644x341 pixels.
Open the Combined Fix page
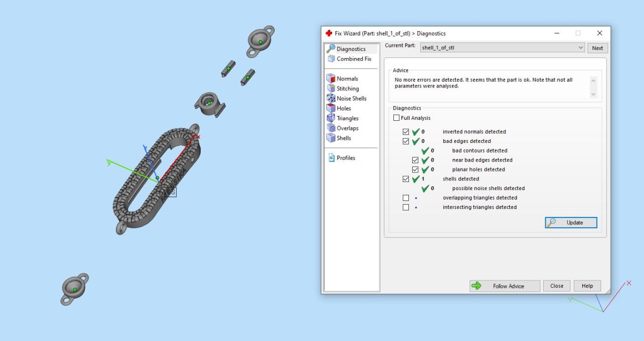click(x=349, y=59)
